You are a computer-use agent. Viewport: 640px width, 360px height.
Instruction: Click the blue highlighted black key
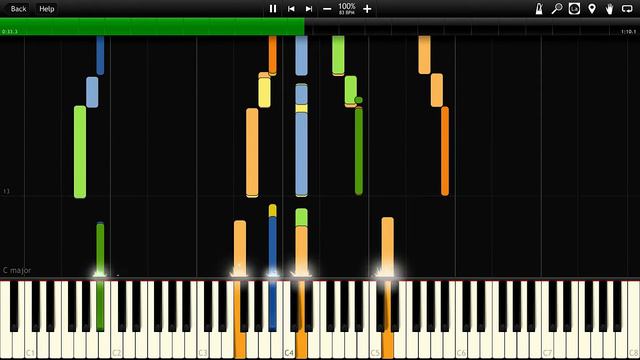point(272,306)
